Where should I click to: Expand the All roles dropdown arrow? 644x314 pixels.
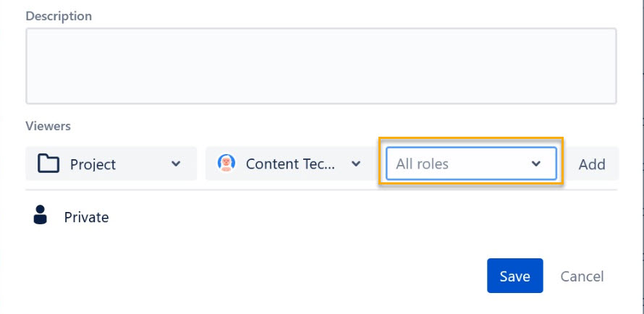[x=536, y=164]
